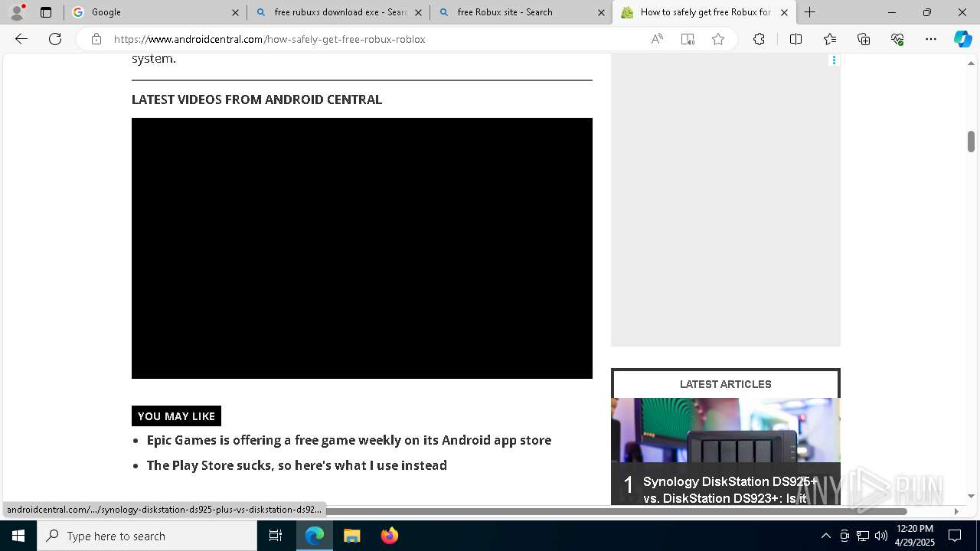Click the scroll right arrow
980x551 pixels.
tap(955, 511)
